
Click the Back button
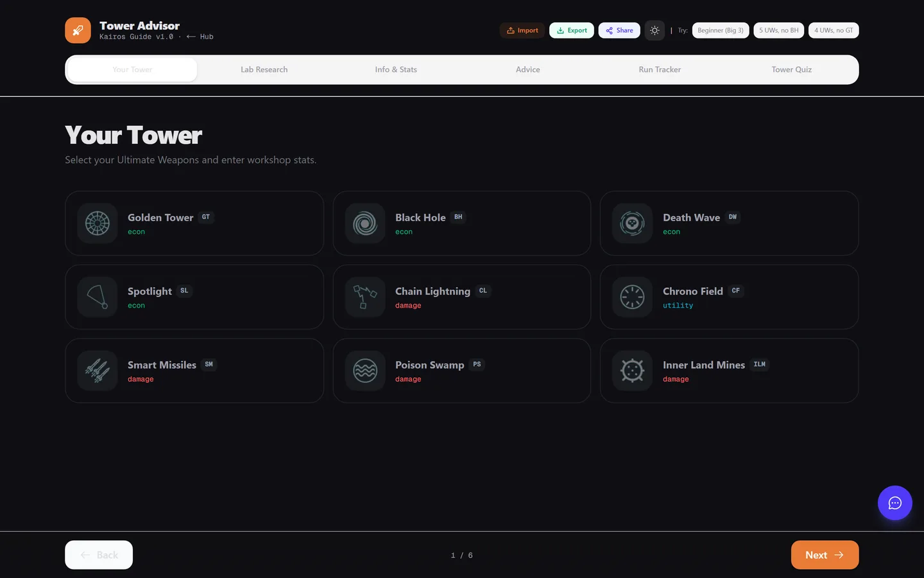[99, 555]
